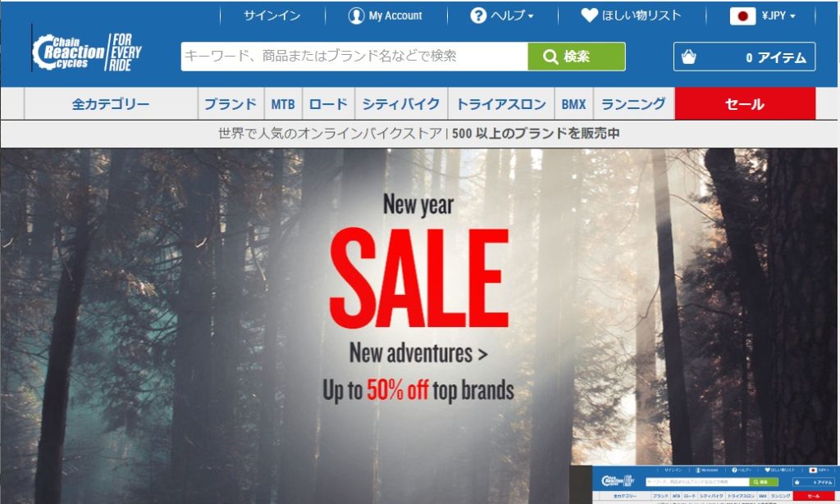This screenshot has height=504, width=840.
Task: Open the small page thumbnail preview
Action: click(705, 484)
